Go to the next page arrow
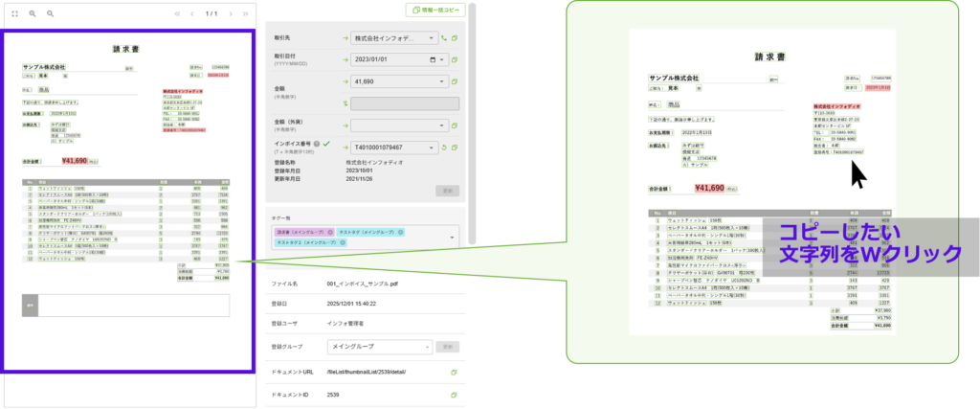Viewport: 980px width, 409px height. [x=231, y=14]
